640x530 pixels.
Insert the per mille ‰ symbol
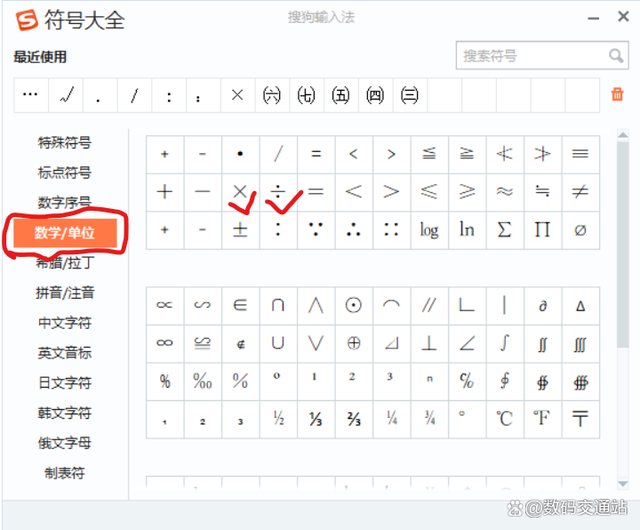pyautogui.click(x=202, y=381)
